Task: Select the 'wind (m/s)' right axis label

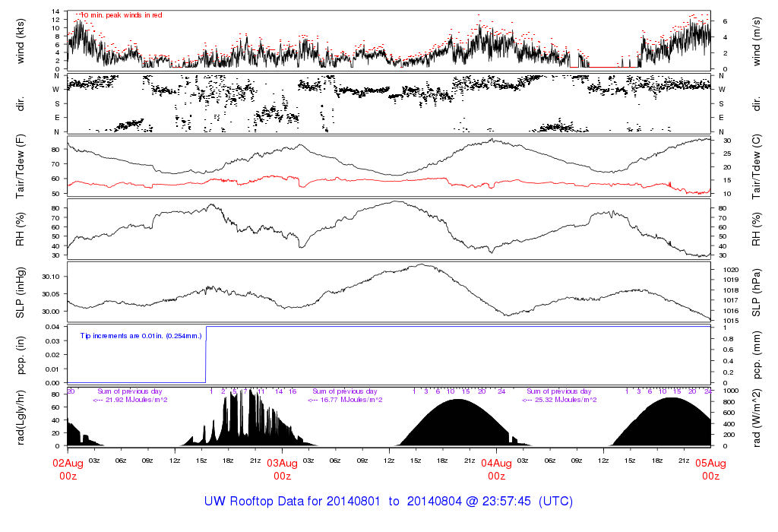Action: 757,40
